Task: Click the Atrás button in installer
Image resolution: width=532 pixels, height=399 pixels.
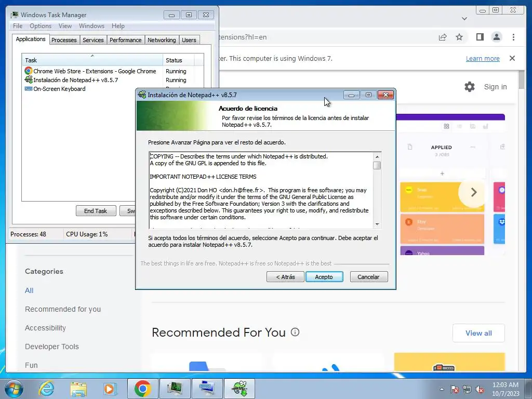Action: click(285, 277)
